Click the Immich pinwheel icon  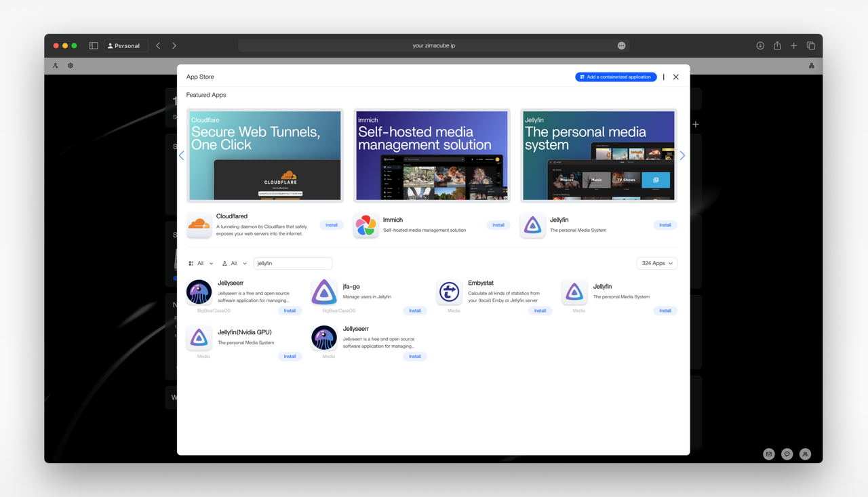tap(366, 225)
